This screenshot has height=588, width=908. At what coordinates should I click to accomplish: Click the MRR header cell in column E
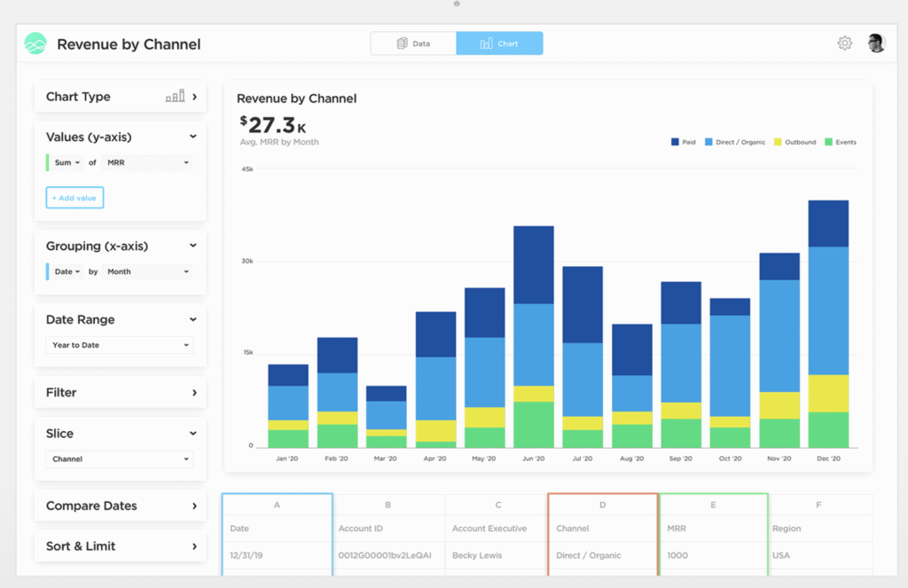(x=713, y=529)
